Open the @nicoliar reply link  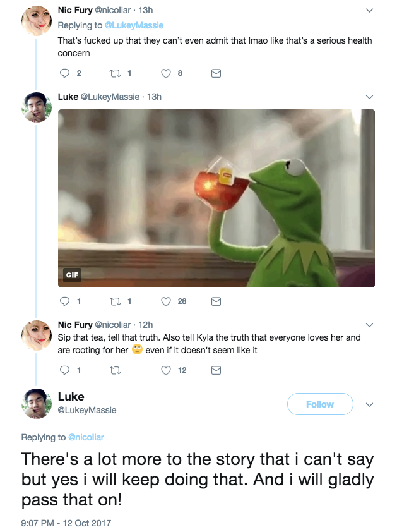point(86,437)
